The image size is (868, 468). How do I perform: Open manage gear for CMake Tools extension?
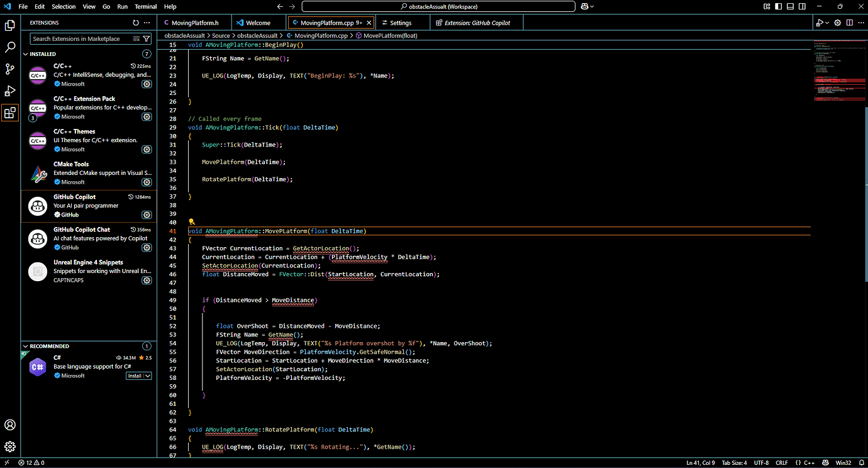147,182
